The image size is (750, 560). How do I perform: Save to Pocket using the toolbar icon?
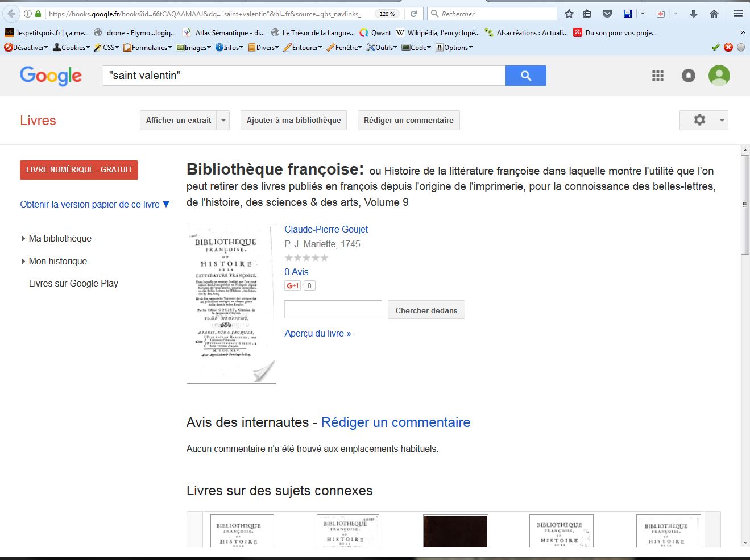click(607, 14)
